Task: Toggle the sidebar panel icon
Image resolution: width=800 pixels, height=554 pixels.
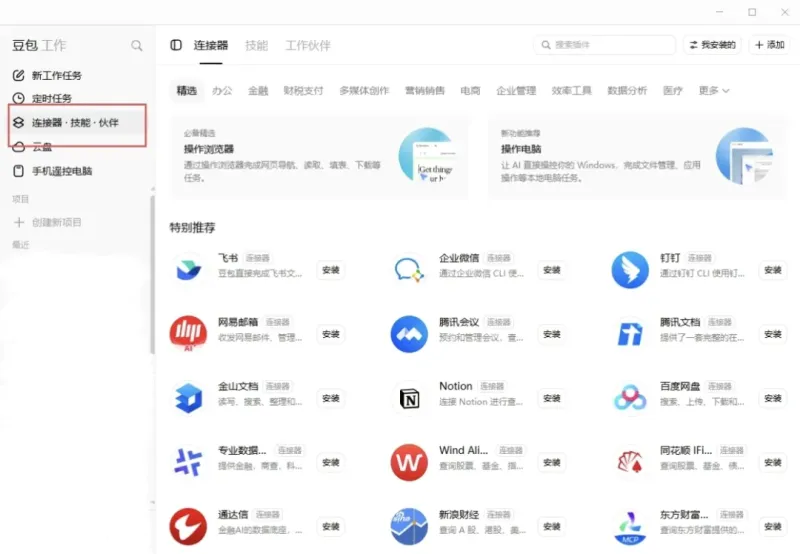Action: coord(176,45)
